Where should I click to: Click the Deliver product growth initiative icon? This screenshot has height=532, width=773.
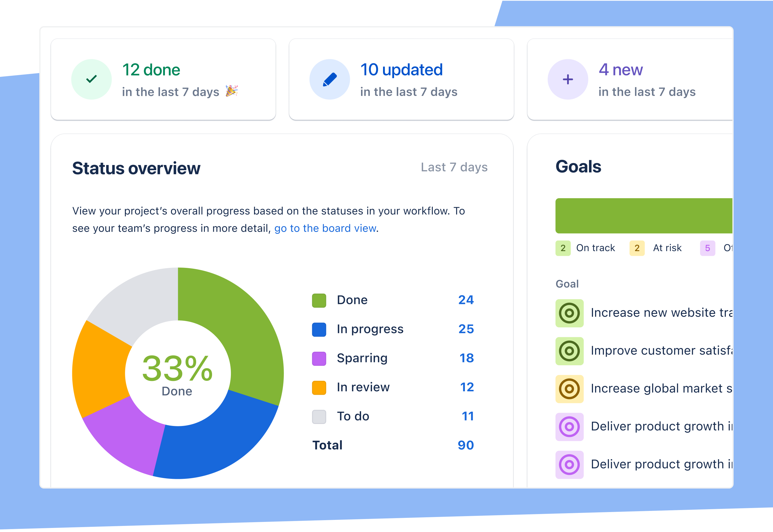tap(569, 427)
